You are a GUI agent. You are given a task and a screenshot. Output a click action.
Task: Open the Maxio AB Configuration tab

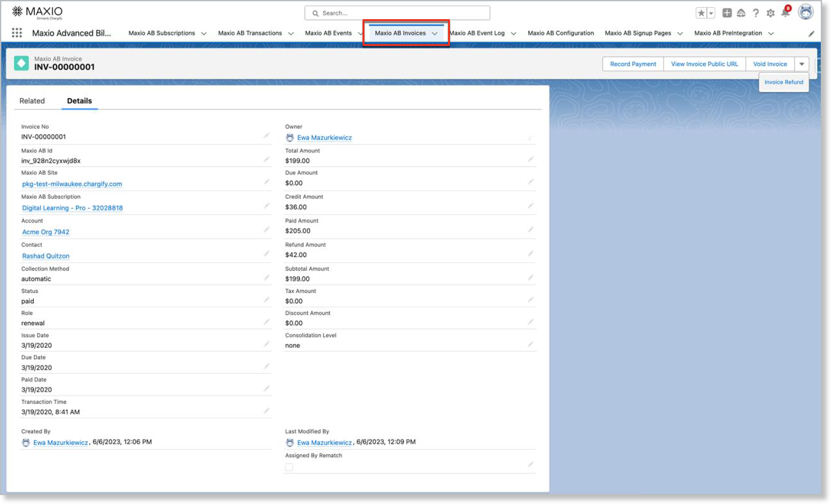pyautogui.click(x=560, y=33)
